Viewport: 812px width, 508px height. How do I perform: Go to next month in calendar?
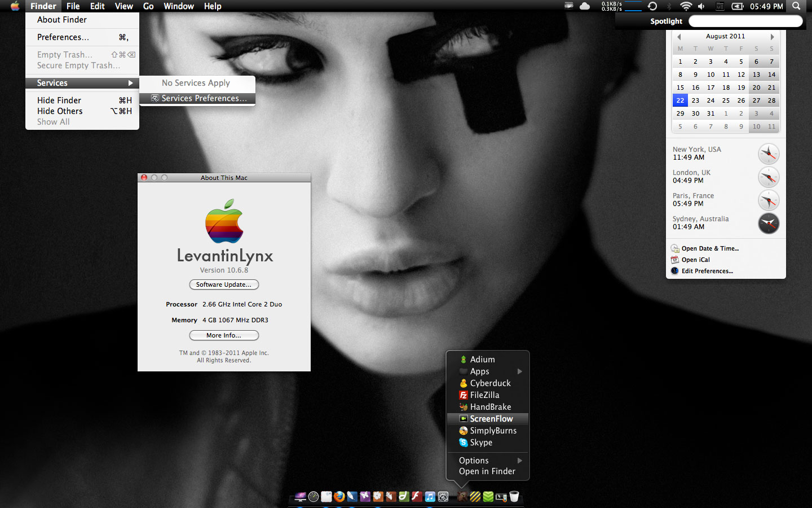pyautogui.click(x=772, y=37)
